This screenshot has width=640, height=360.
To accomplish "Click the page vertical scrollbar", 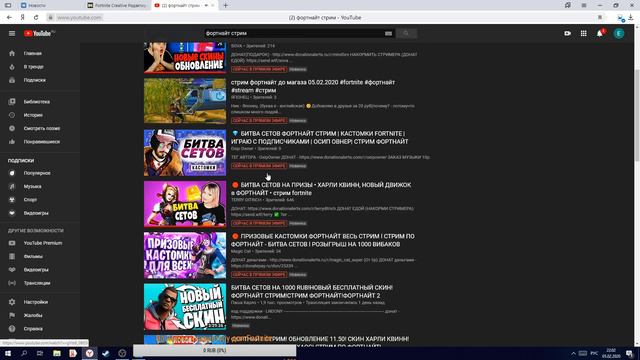I will pyautogui.click(x=637, y=114).
